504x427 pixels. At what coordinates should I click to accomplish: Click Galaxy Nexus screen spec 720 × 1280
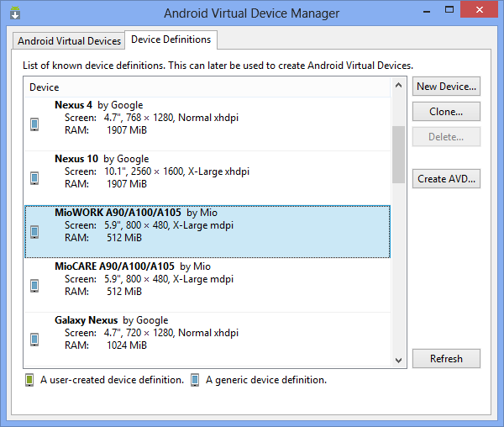150,333
